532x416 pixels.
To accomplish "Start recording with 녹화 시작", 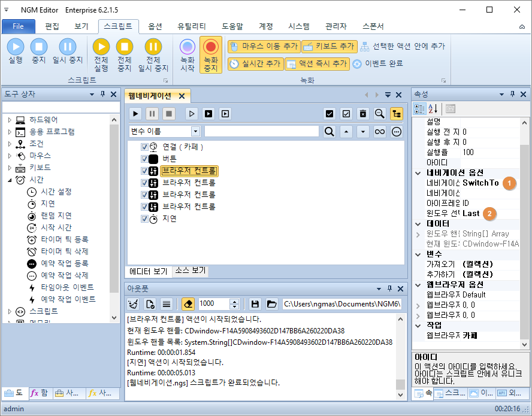I will 188,55.
